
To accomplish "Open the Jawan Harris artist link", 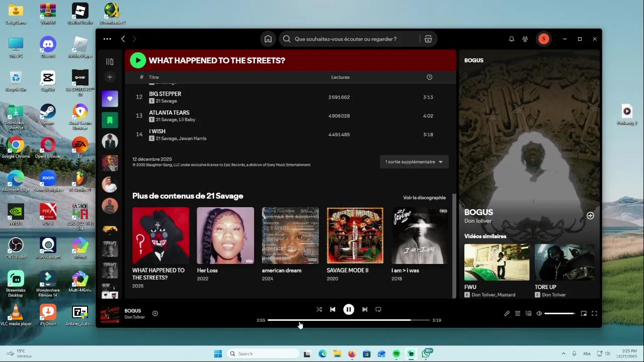I will 193,138.
